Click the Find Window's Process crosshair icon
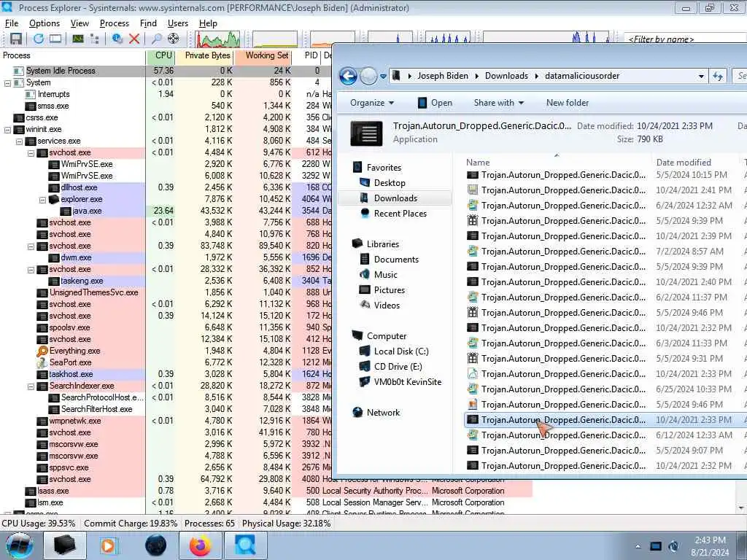This screenshot has width=747, height=560. click(174, 39)
